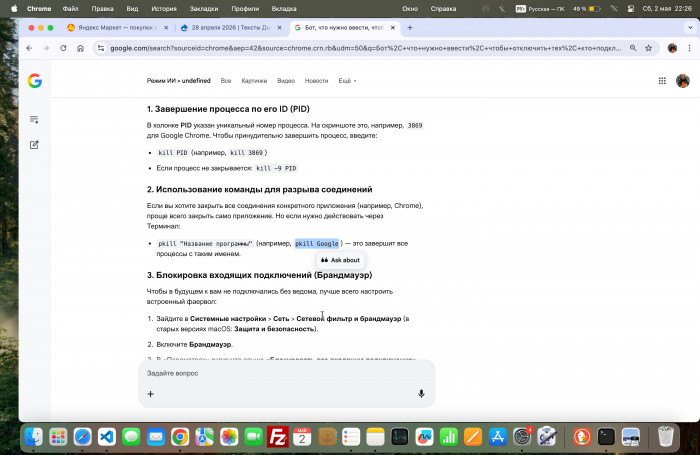Open Finder from the Dock
Image resolution: width=700 pixels, height=455 pixels.
coord(34,437)
